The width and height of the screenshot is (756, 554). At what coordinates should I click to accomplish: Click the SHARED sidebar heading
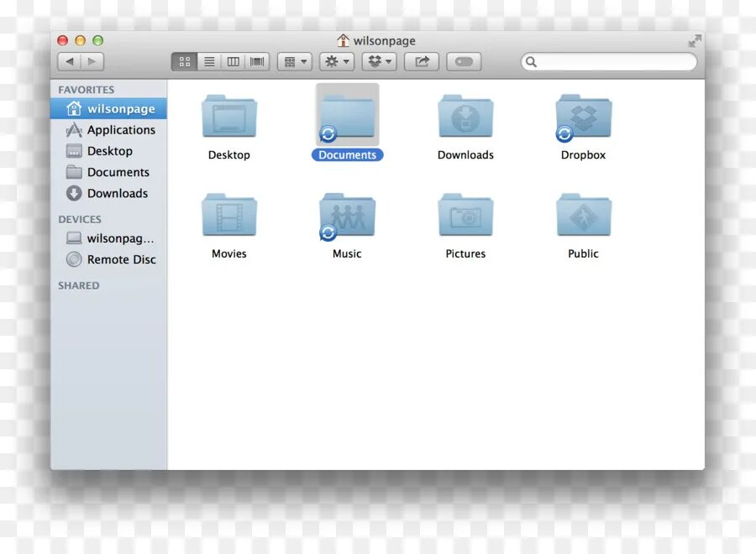coord(79,285)
